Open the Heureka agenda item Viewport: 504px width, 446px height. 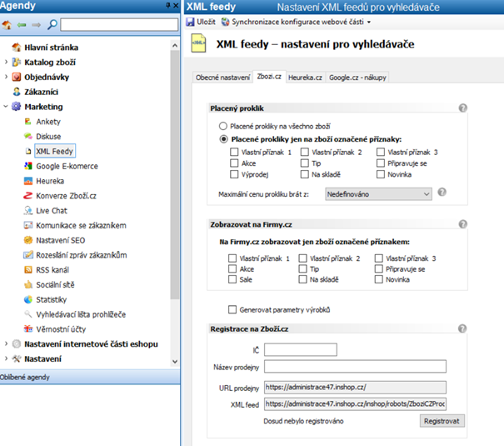(x=49, y=181)
